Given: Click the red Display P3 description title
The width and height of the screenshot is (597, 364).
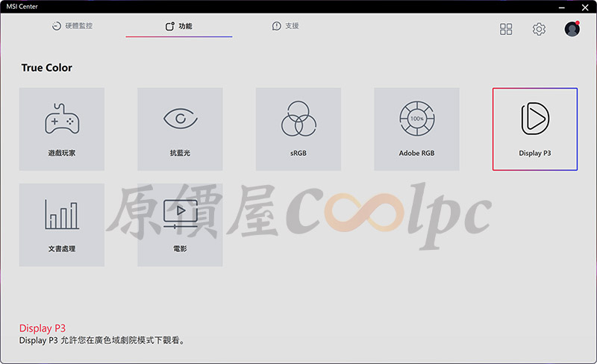Looking at the screenshot, I should [43, 328].
